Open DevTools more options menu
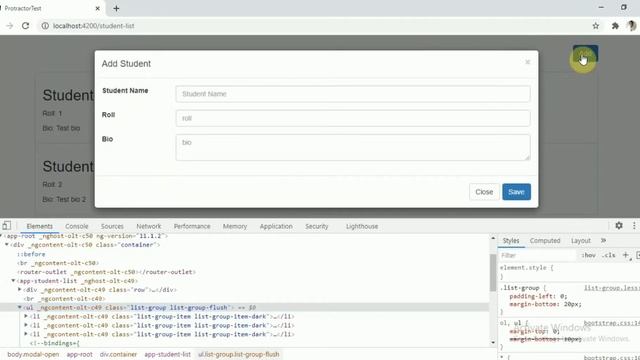Viewport: 640px width, 360px height. click(x=634, y=225)
